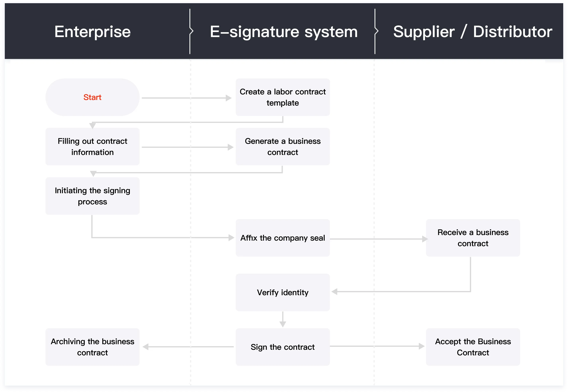Select the Affix the company seal box

pyautogui.click(x=283, y=238)
